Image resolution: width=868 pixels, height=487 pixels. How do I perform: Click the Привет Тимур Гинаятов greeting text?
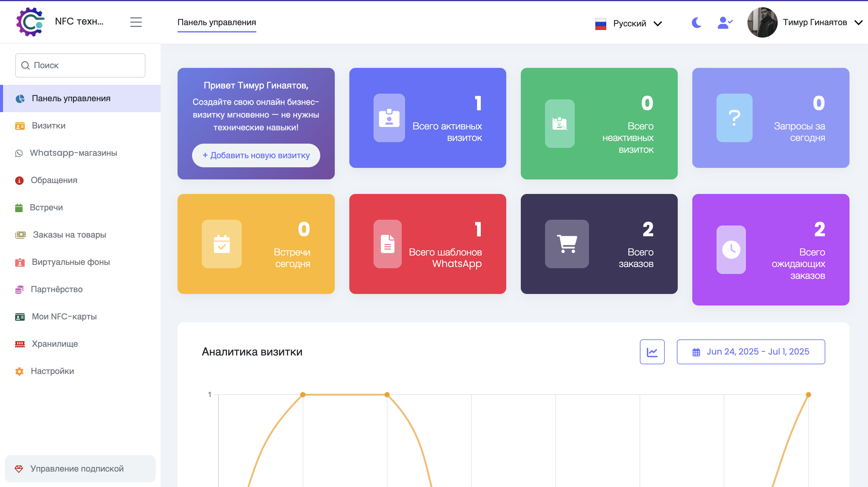pyautogui.click(x=256, y=85)
